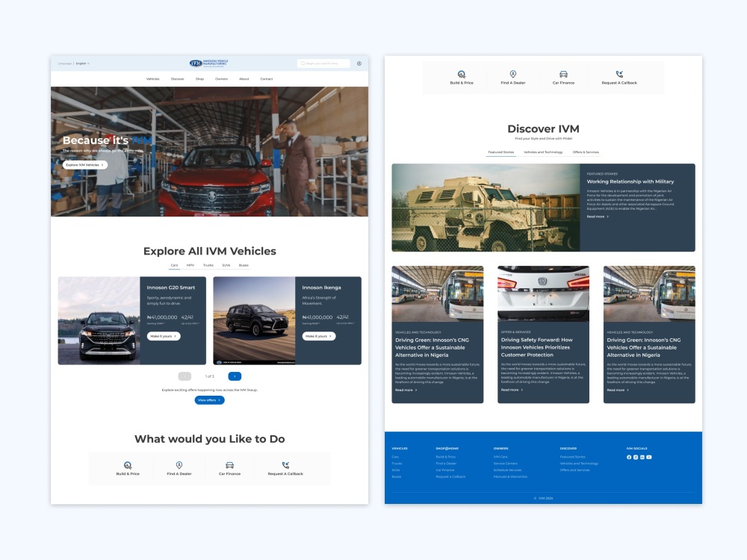Image resolution: width=747 pixels, height=560 pixels.
Task: Click footer Cars link under Vehicles
Action: [395, 457]
